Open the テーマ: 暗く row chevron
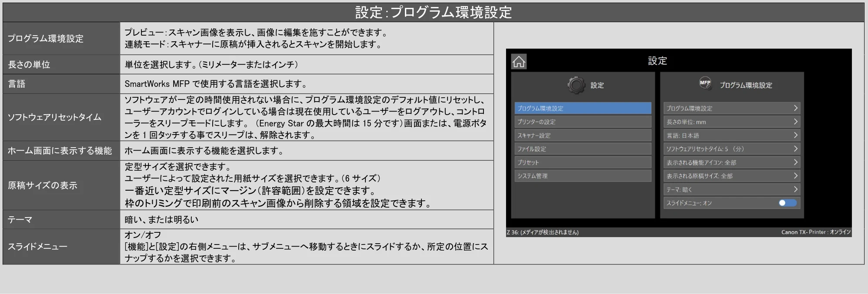 point(796,189)
